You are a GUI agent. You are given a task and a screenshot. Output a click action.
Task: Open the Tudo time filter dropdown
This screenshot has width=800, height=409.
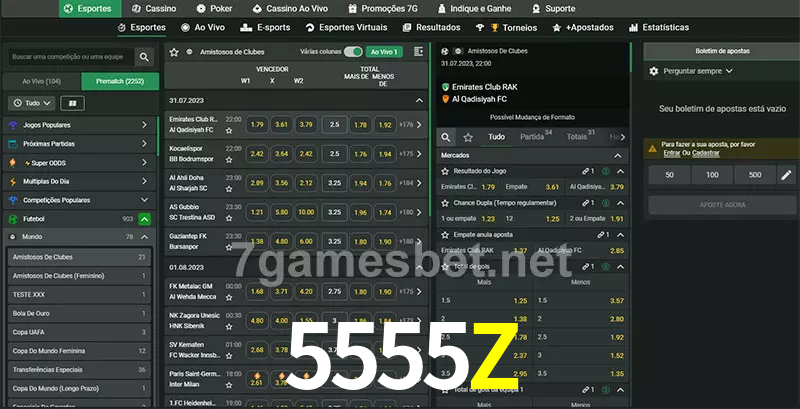(30, 103)
